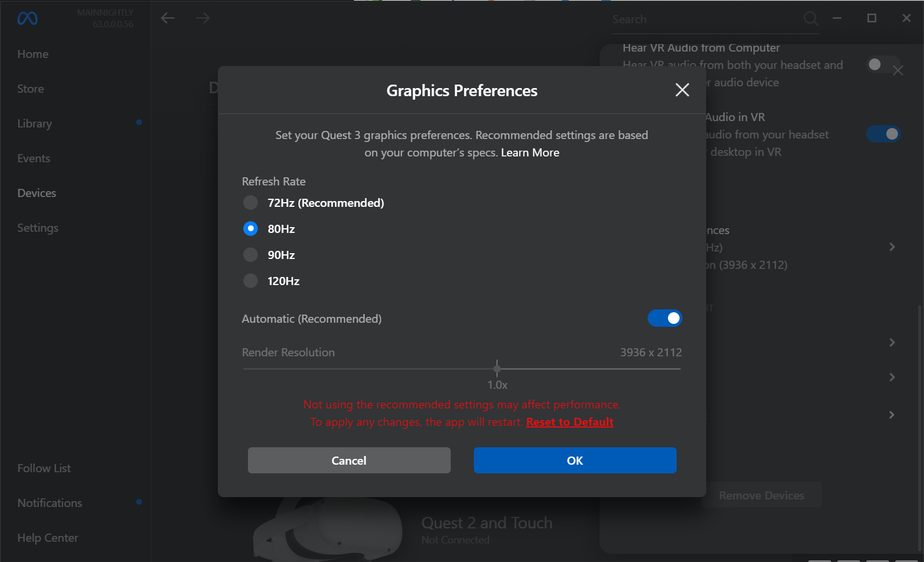Click into the Search field
Image resolution: width=924 pixels, height=562 pixels.
(704, 20)
